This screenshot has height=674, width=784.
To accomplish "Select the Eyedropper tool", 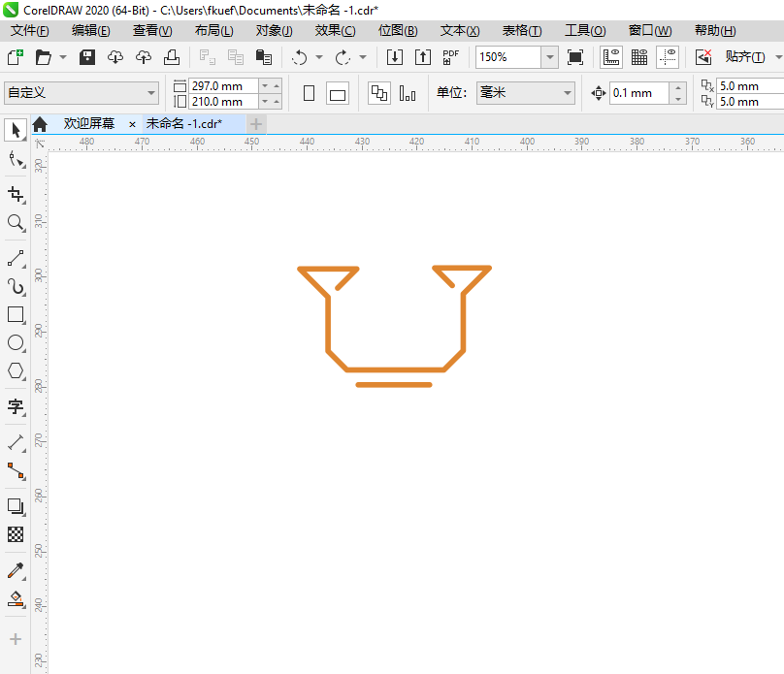I will [x=16, y=570].
